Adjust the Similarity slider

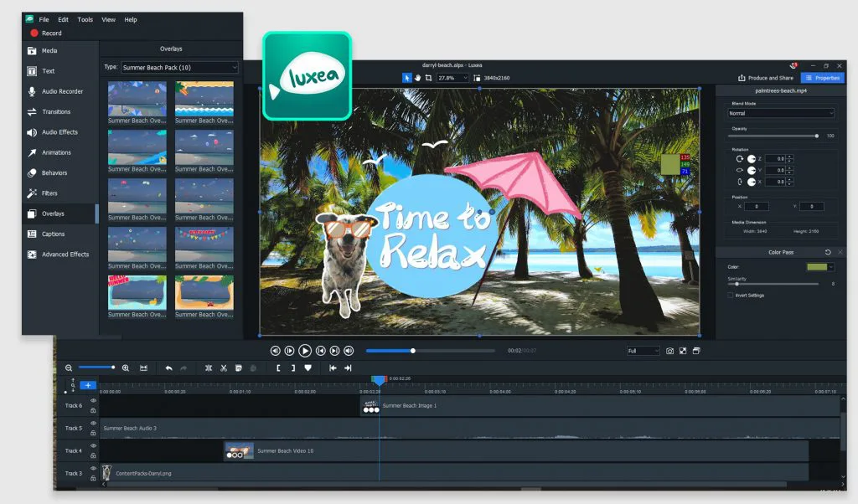(773, 285)
